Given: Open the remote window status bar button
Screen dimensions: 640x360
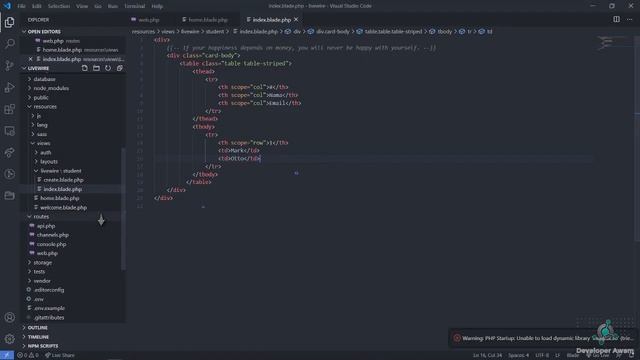Looking at the screenshot, I should 7,356.
